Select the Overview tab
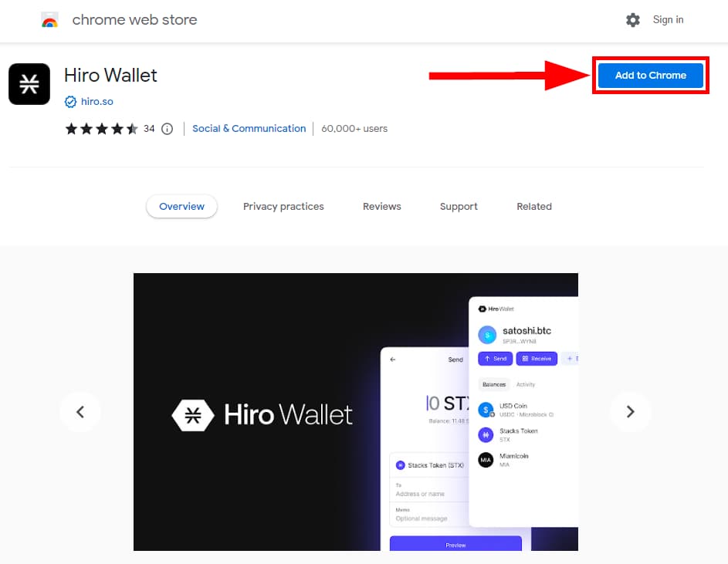Viewport: 728px width, 564px height. (x=181, y=207)
